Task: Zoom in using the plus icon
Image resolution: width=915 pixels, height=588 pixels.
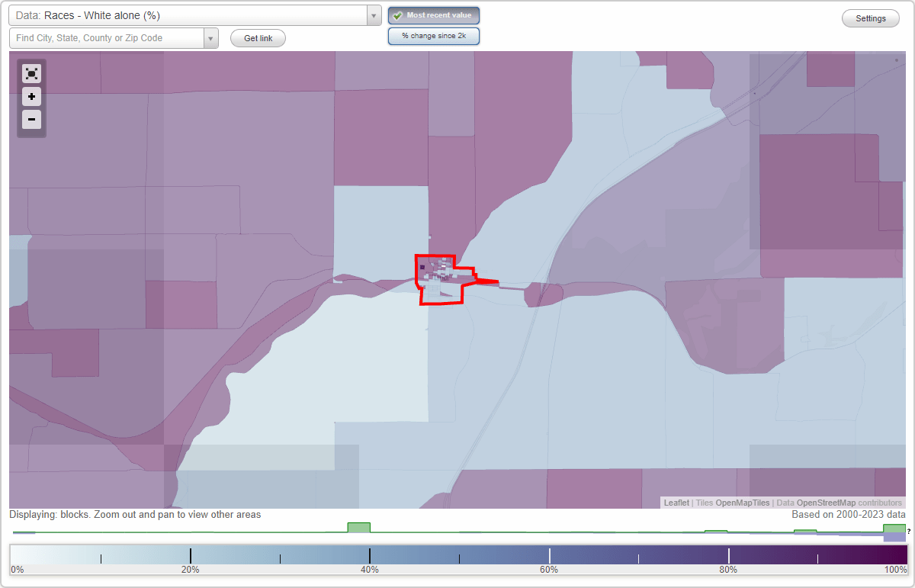Action: 31,96
